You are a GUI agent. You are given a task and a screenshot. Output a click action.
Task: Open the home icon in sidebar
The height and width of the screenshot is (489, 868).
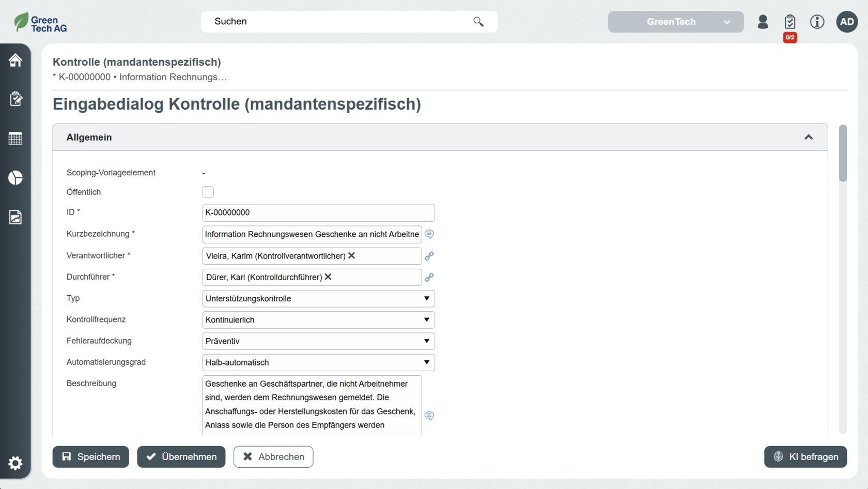click(x=16, y=60)
